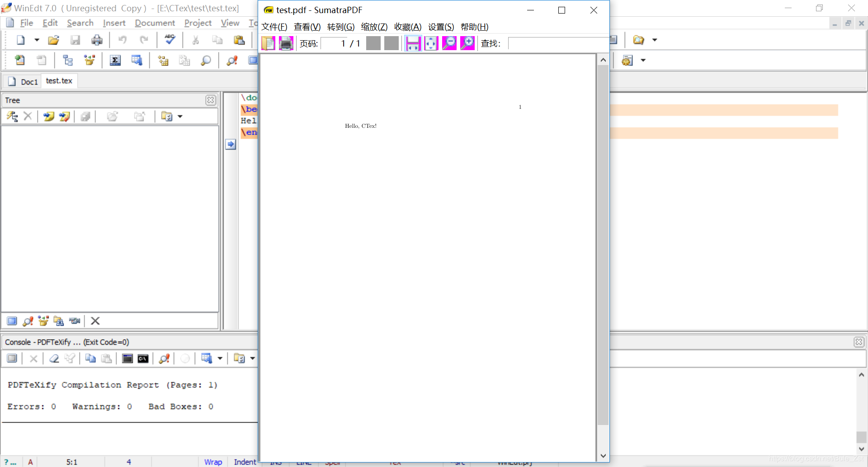Open the View menu in WinEdt
This screenshot has width=868, height=467.
point(230,23)
